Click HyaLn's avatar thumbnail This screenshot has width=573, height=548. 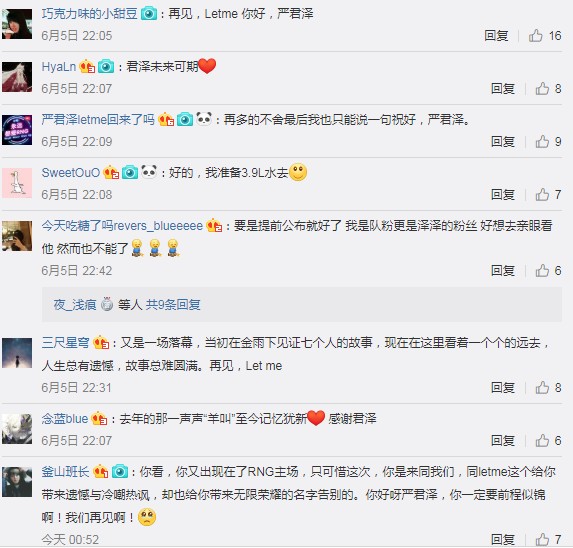[x=17, y=77]
